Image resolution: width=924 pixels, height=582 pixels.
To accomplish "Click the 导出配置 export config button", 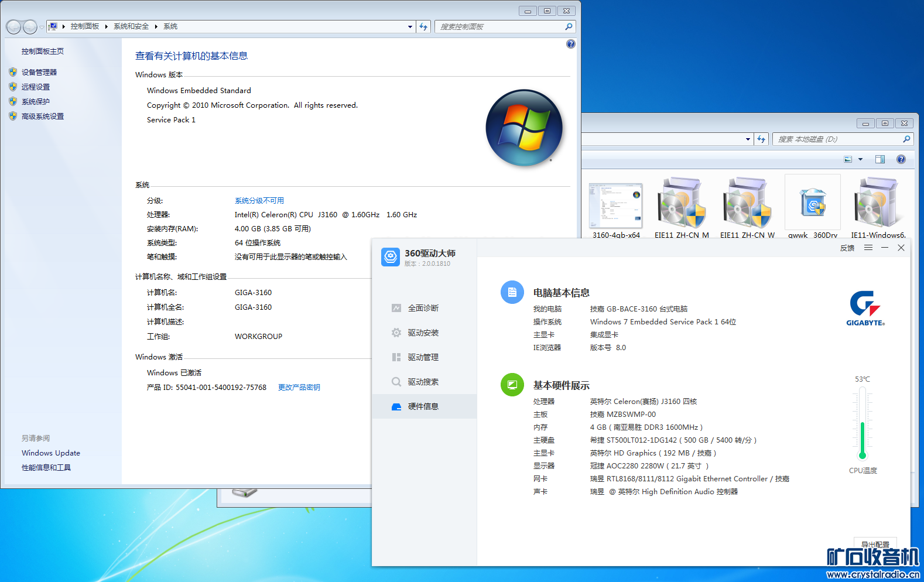I will [875, 544].
